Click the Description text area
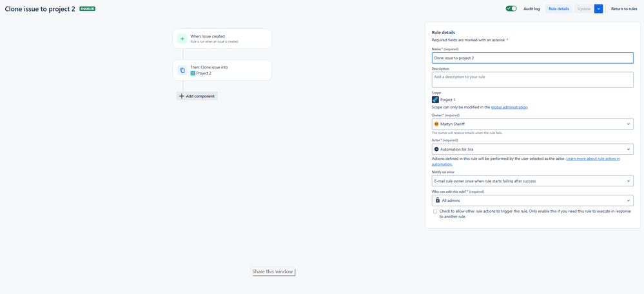Screen dimensions: 644x294 coord(532,80)
